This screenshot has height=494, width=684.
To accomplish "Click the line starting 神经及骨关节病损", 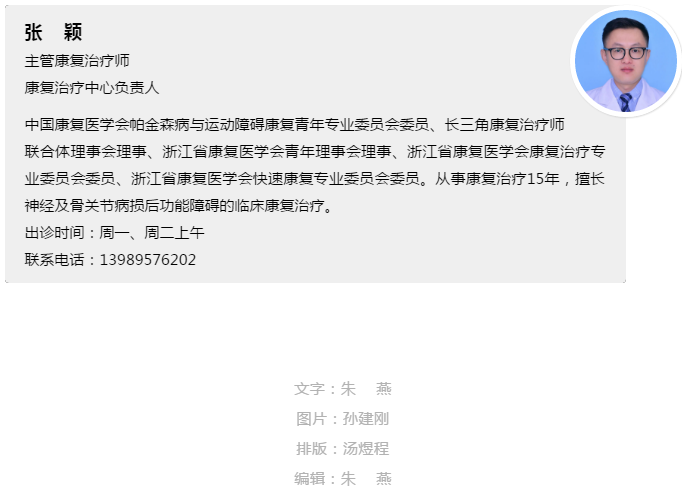I will coord(178,206).
